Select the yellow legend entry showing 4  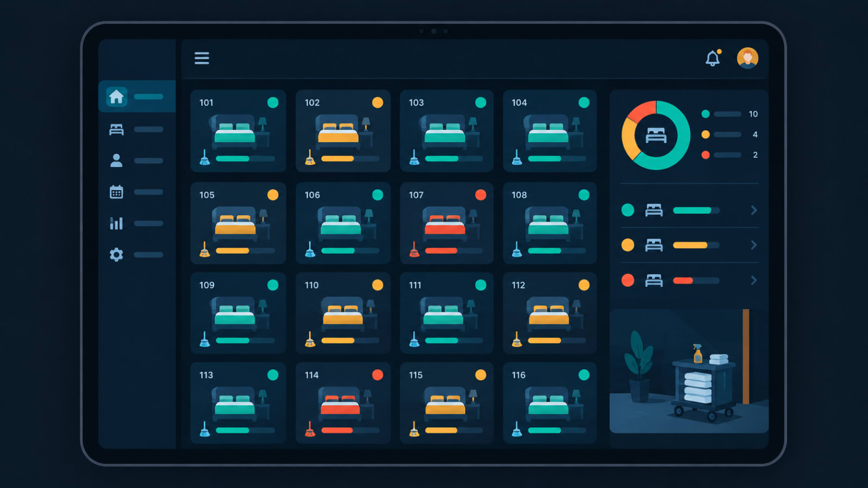[x=730, y=134]
